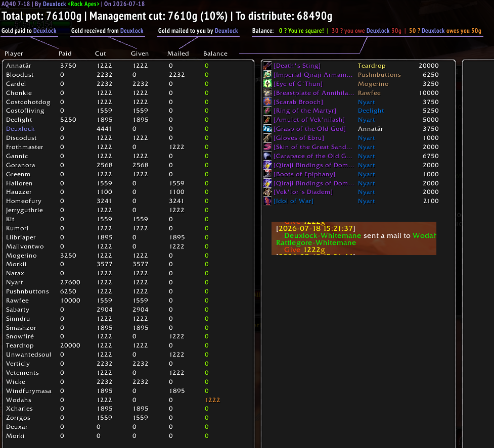Screen dimensions: 494x448
Task: Open the [Death's Sting] item link
Action: pos(297,66)
